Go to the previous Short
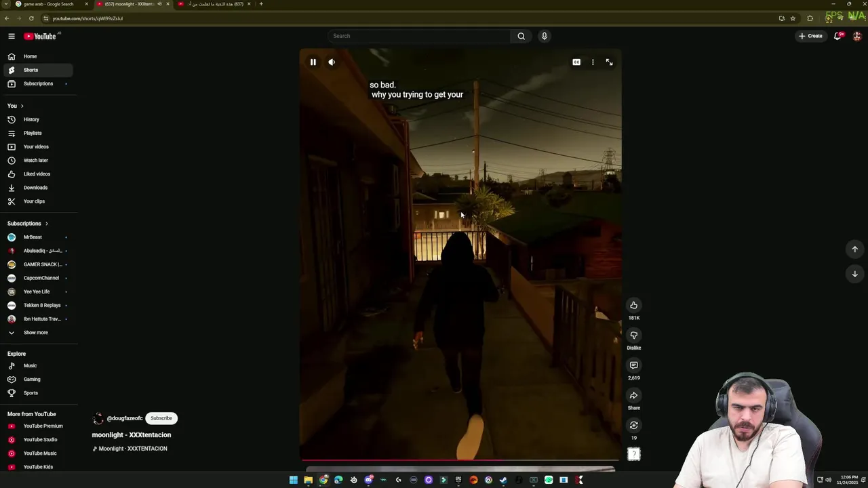Viewport: 868px width, 488px height. click(x=854, y=249)
